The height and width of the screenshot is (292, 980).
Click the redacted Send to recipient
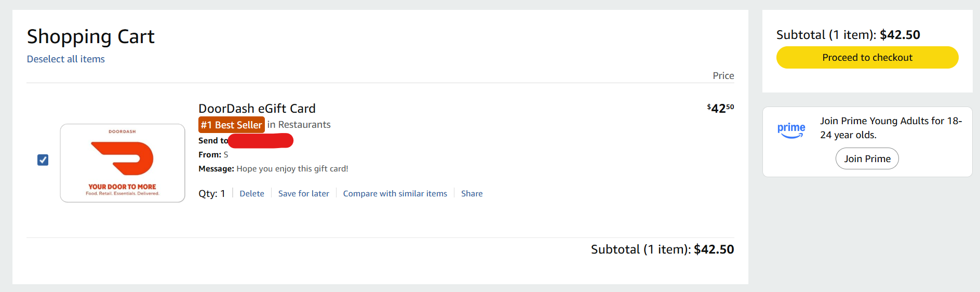pyautogui.click(x=260, y=141)
